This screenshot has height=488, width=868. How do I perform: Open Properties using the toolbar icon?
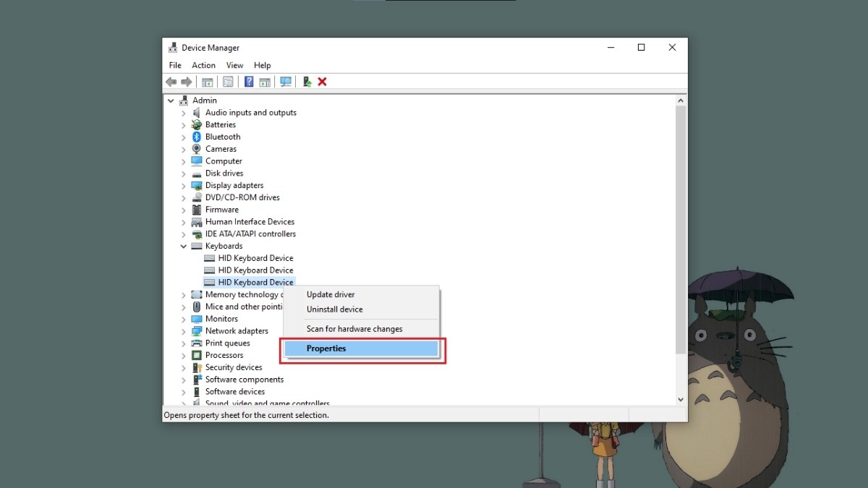(228, 82)
